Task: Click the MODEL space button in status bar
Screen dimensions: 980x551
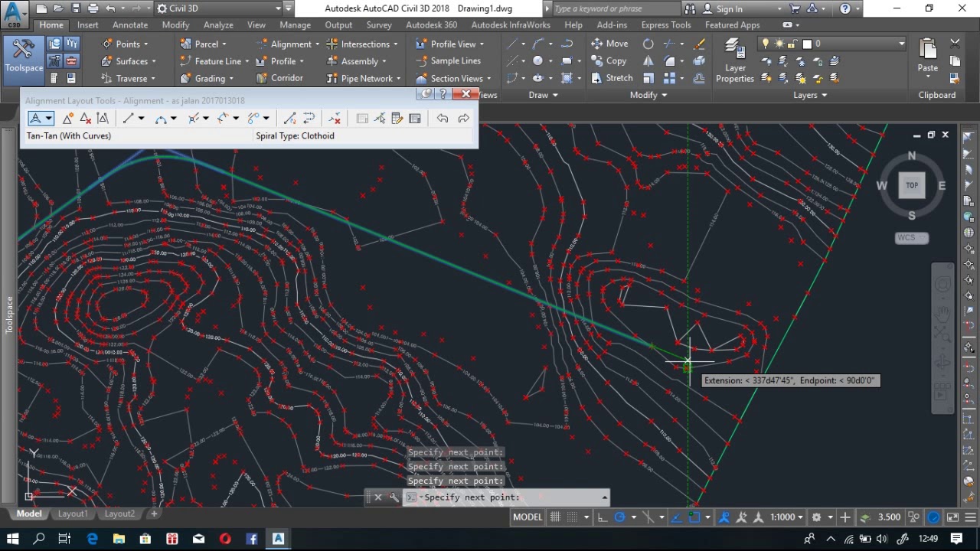Action: click(528, 517)
